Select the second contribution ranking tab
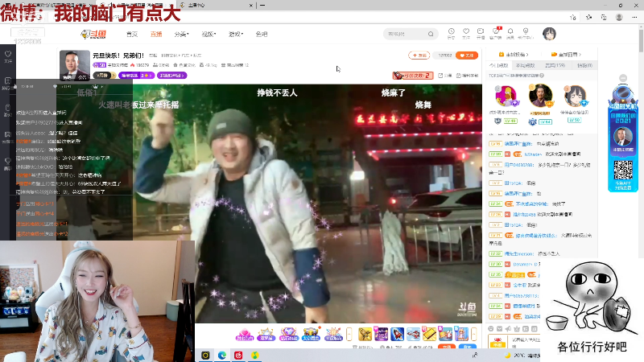This screenshot has width=644, height=362. [526, 65]
